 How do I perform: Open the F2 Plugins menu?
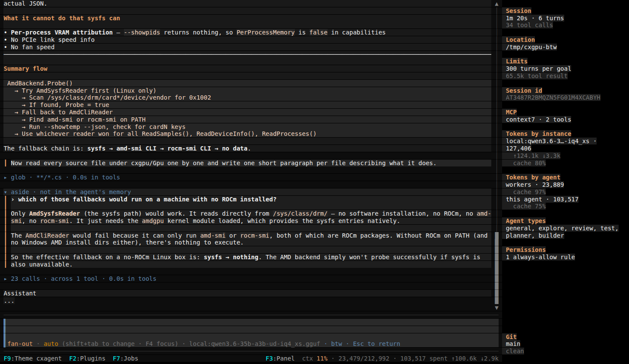pos(87,358)
